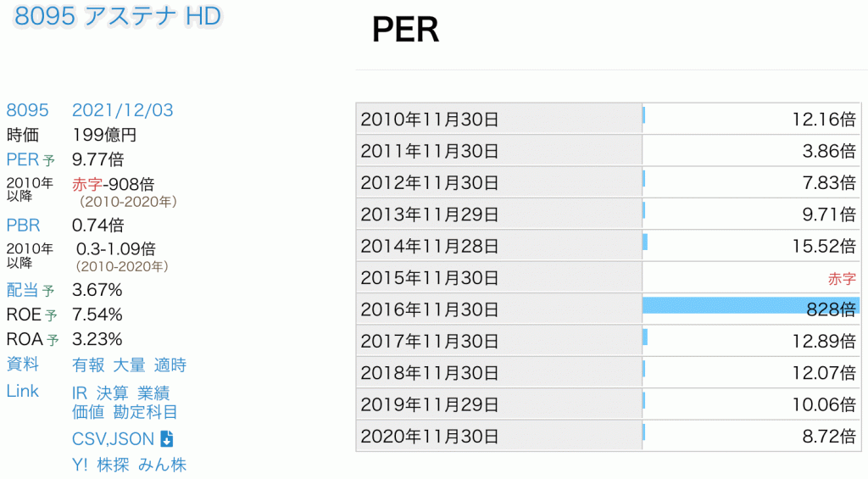Open the 8095 アステナ HD title link
Viewport: 868px width, 479px height.
click(119, 18)
